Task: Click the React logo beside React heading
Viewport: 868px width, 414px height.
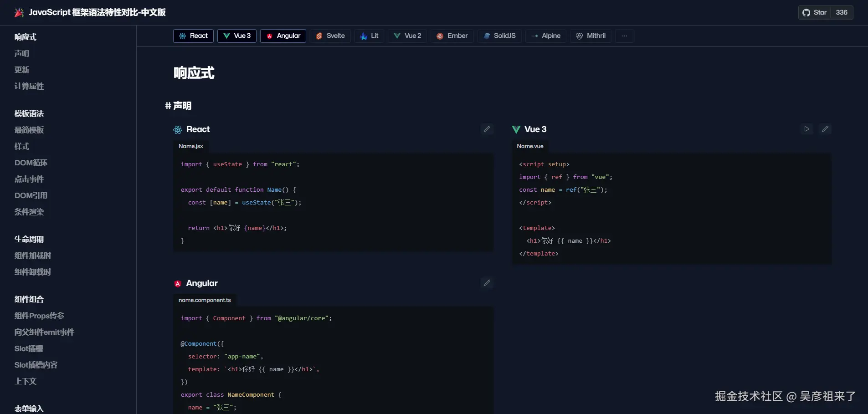Action: [178, 130]
